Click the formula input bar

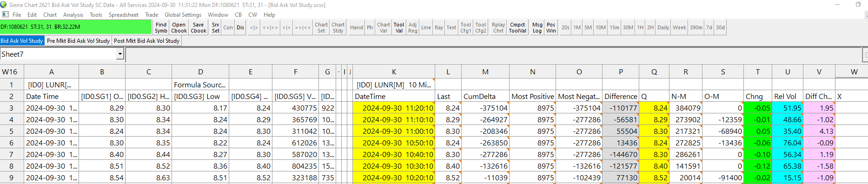point(493,54)
